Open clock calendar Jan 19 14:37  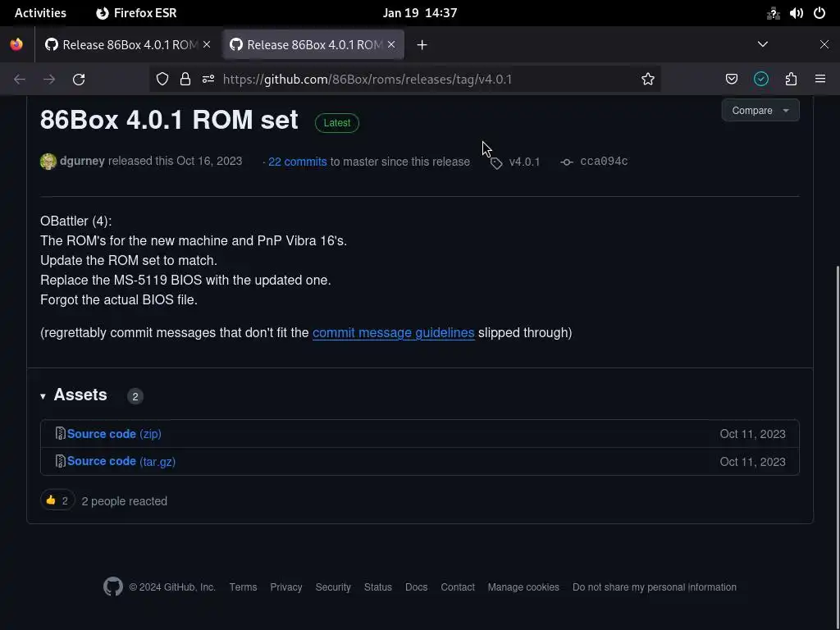pyautogui.click(x=420, y=13)
